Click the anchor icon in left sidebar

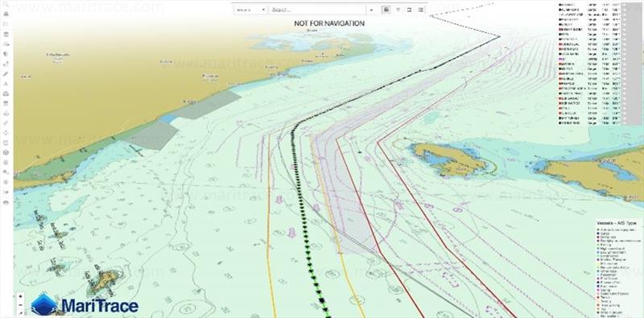[6, 114]
